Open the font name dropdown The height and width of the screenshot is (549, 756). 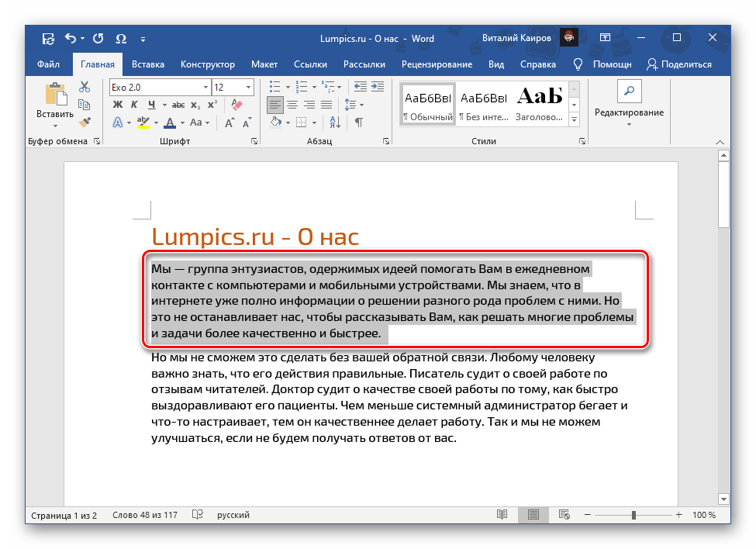tap(205, 87)
